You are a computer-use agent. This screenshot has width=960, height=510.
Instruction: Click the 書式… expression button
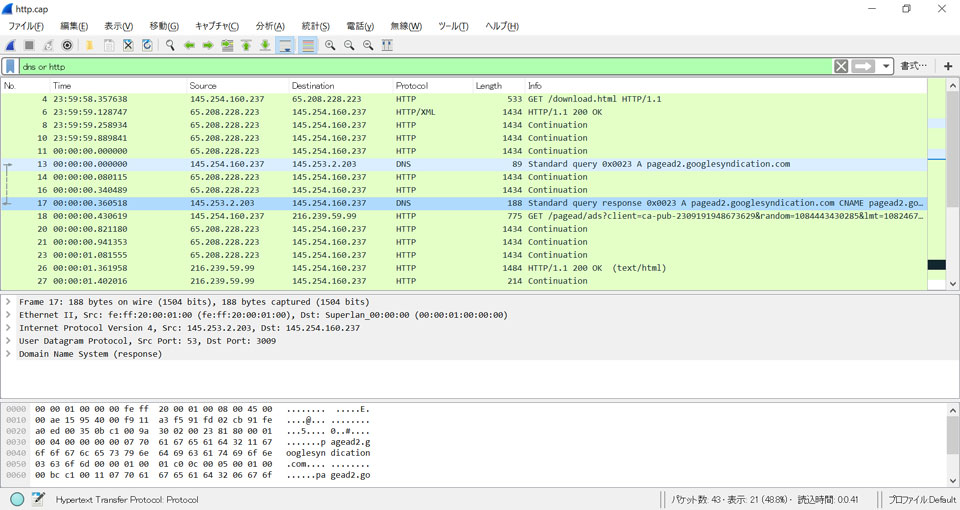(x=913, y=66)
